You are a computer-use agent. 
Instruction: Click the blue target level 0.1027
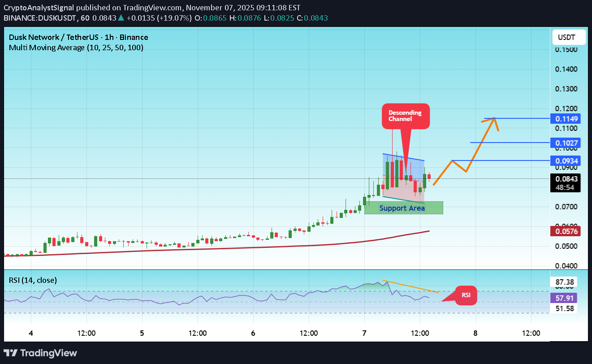[565, 143]
